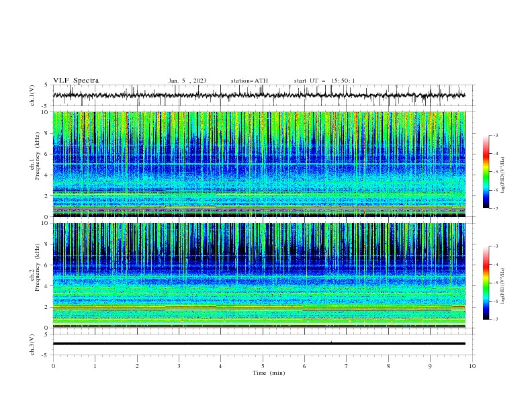Click time axis tick label "7"

346,366
